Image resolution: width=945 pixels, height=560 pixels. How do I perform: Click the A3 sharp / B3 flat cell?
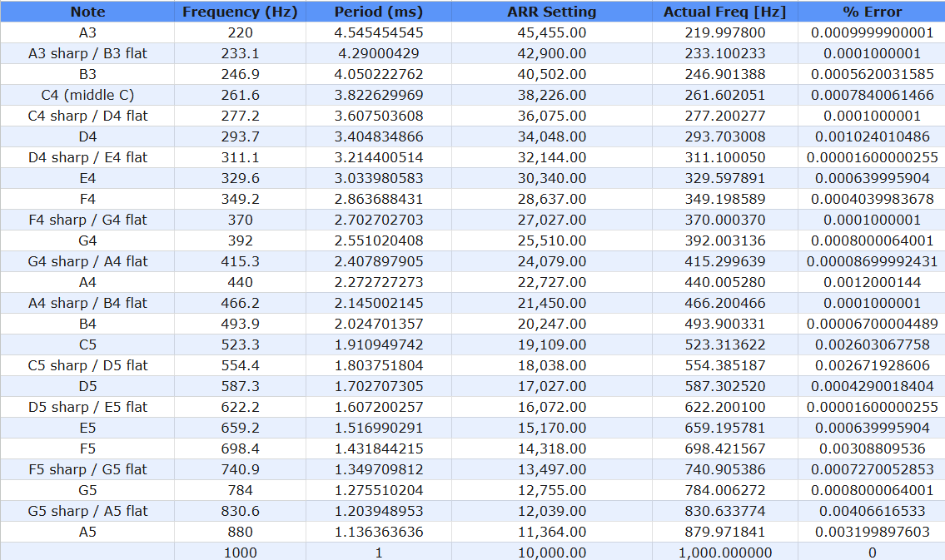pos(87,53)
